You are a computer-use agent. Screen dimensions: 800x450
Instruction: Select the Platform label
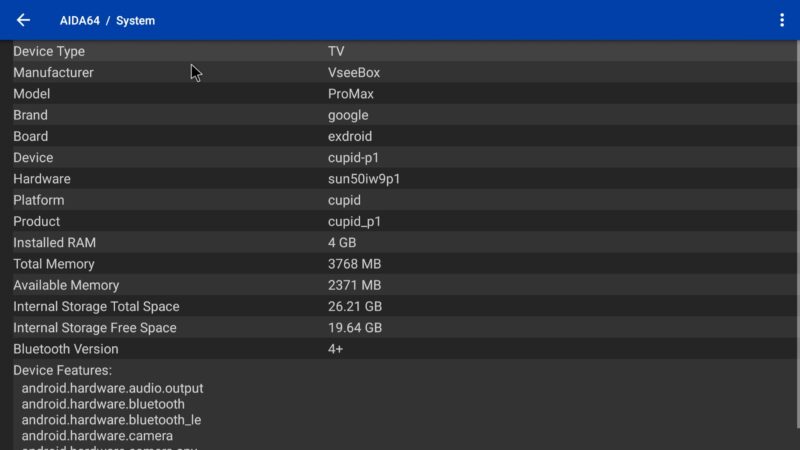tap(39, 200)
